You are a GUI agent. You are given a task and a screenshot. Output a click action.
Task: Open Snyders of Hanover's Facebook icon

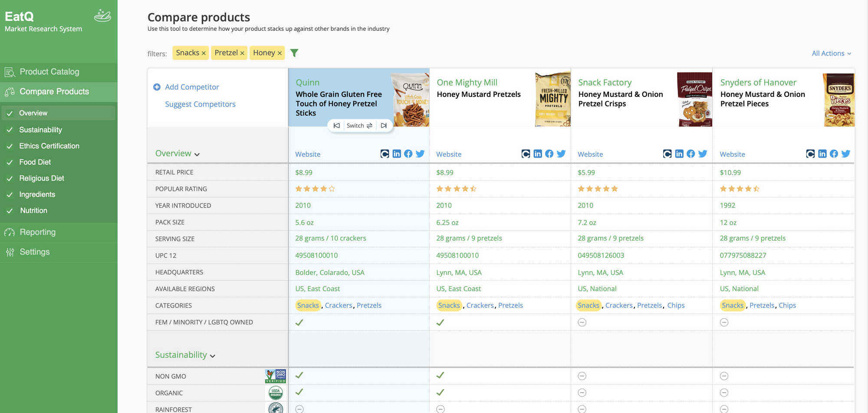(834, 154)
